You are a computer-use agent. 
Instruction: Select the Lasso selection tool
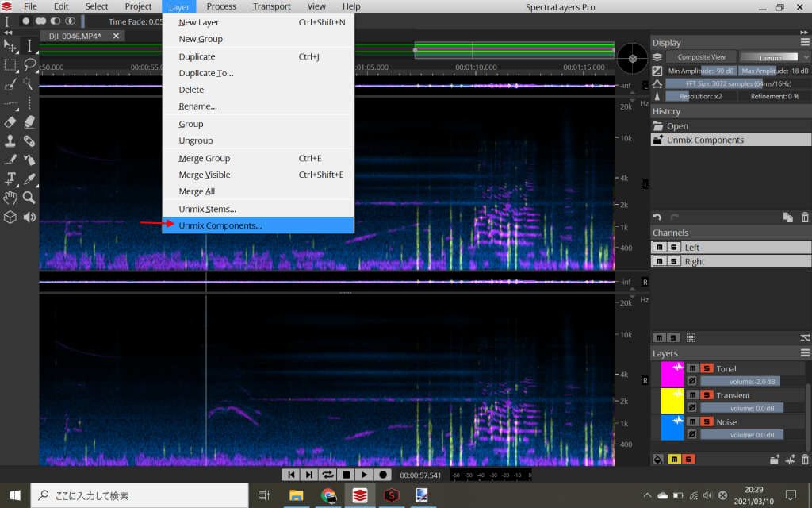pos(29,65)
